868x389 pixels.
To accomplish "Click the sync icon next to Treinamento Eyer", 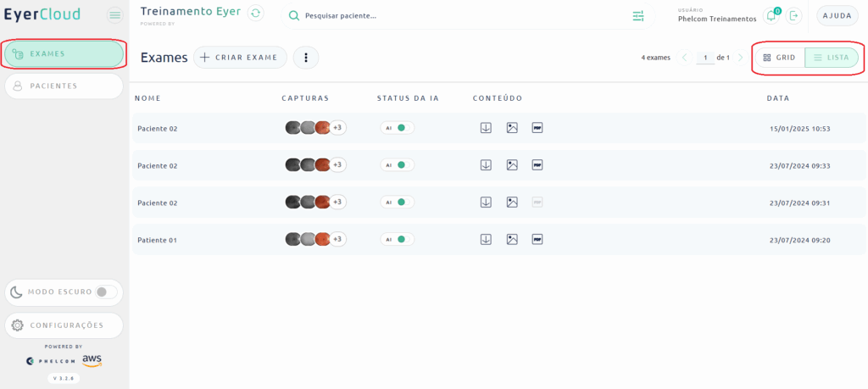I will click(255, 14).
